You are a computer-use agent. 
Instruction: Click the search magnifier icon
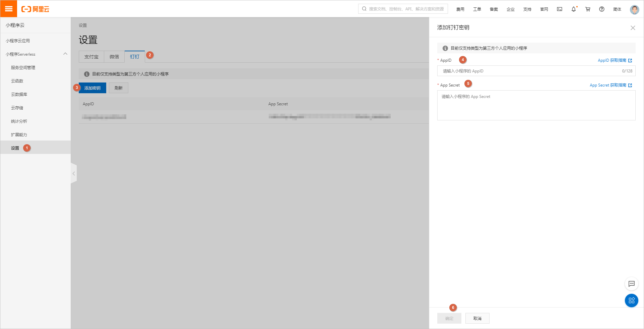coord(364,9)
